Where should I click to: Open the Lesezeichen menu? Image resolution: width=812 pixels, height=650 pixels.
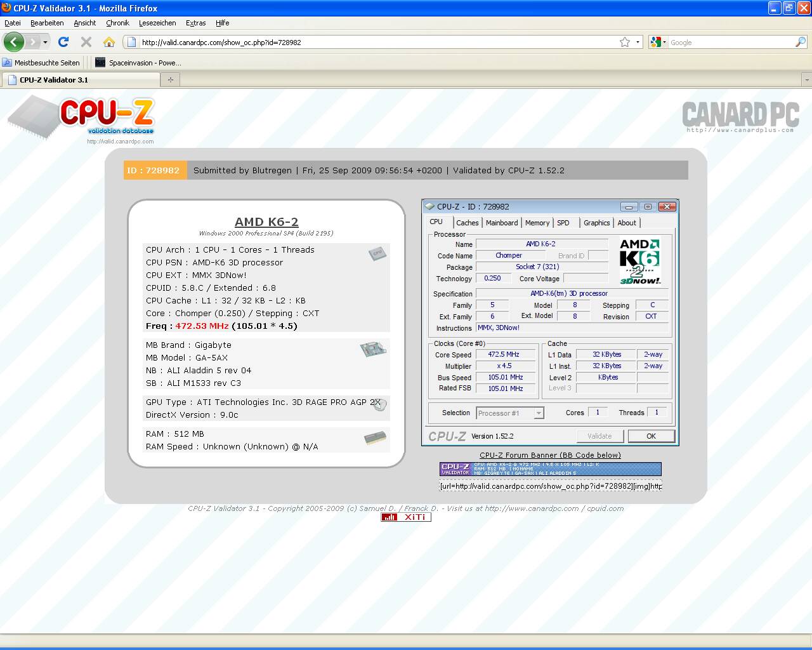[157, 23]
